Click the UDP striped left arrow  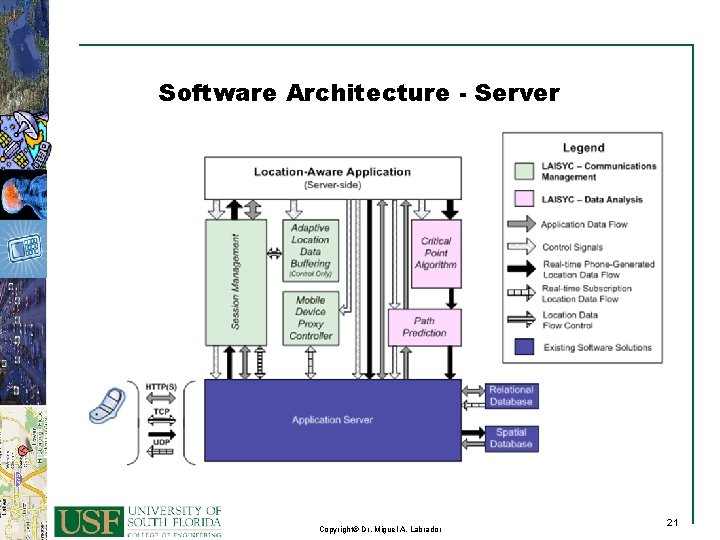160,451
